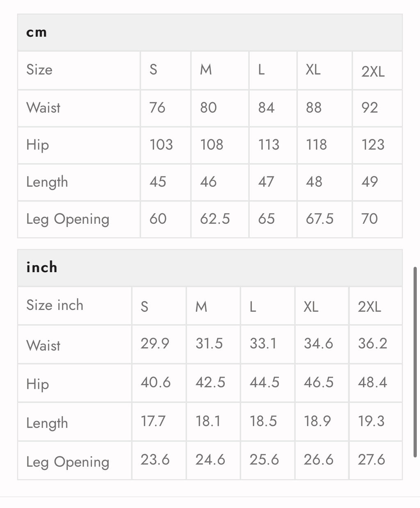This screenshot has height=508, width=420.
Task: Select the hip value 113 cell
Action: click(269, 145)
